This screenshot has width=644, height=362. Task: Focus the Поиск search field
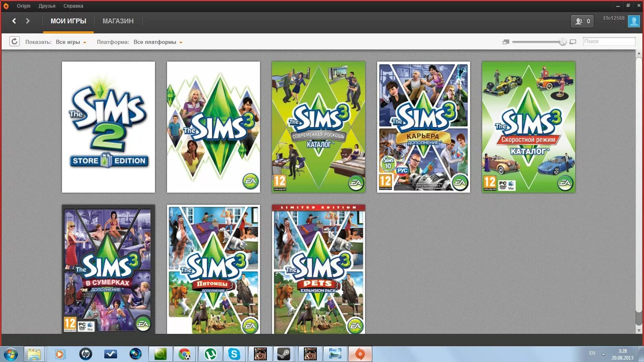click(609, 41)
